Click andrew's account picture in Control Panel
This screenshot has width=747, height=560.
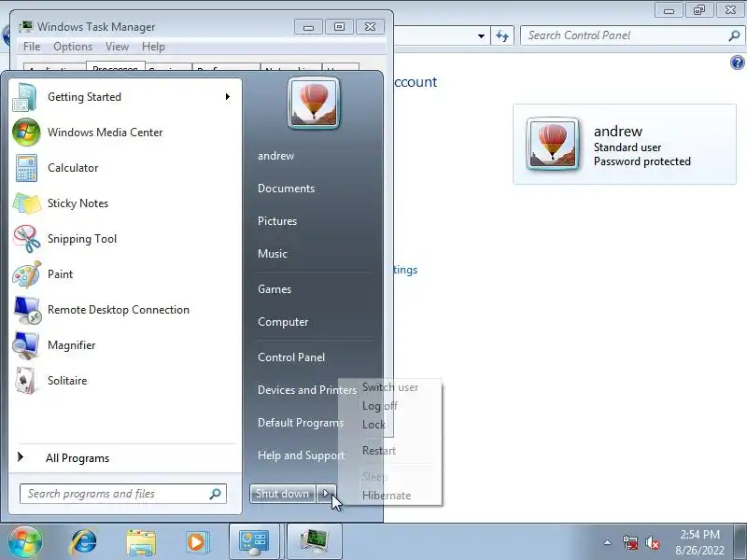click(552, 144)
